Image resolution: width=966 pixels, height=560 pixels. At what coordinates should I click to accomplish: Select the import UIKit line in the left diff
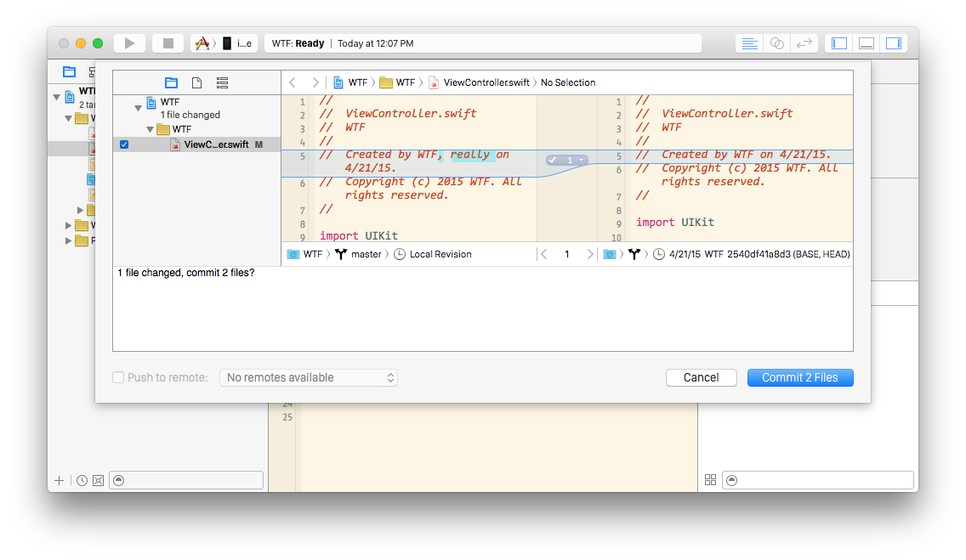click(359, 235)
